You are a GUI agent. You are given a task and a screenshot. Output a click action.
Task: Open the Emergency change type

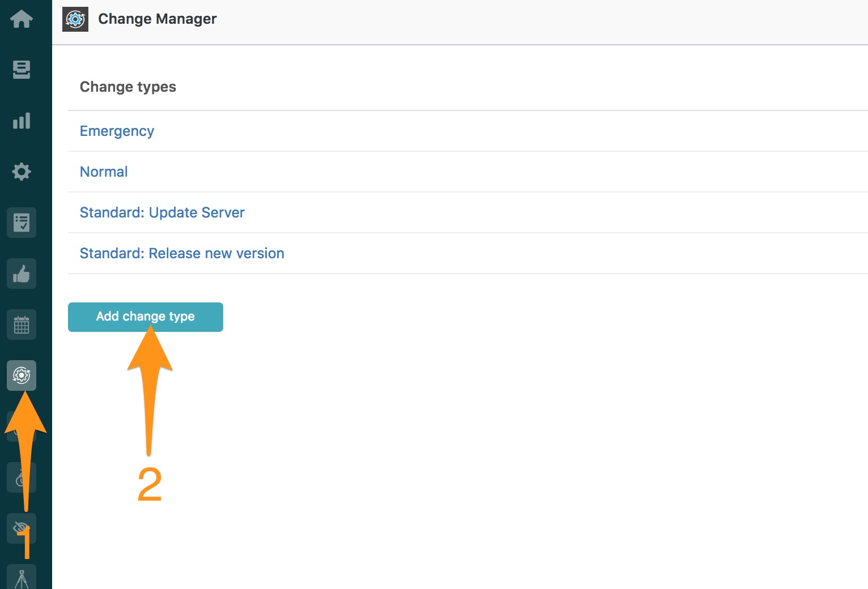[117, 131]
